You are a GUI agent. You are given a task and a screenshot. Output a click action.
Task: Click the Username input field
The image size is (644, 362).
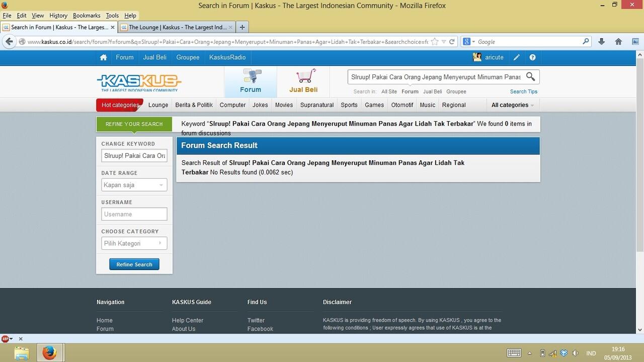pyautogui.click(x=134, y=214)
